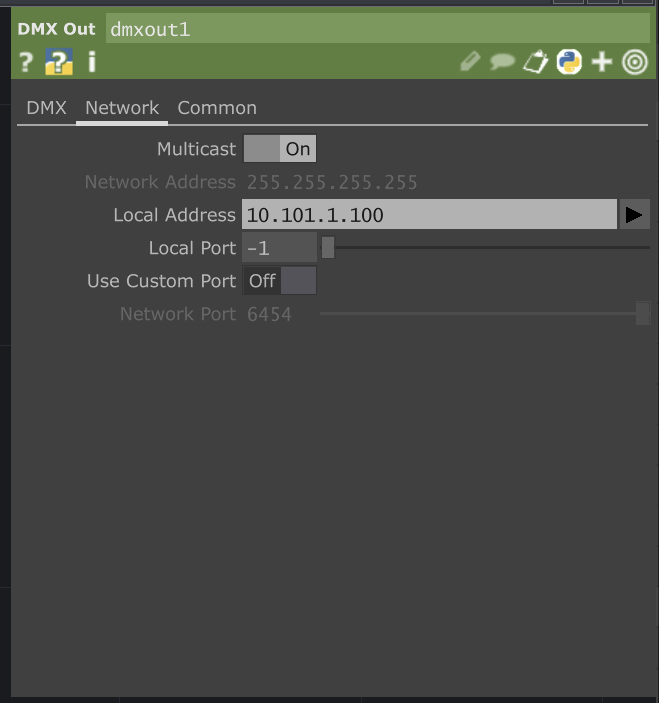Click the Local Address parameter label
The width and height of the screenshot is (659, 703).
pos(174,215)
